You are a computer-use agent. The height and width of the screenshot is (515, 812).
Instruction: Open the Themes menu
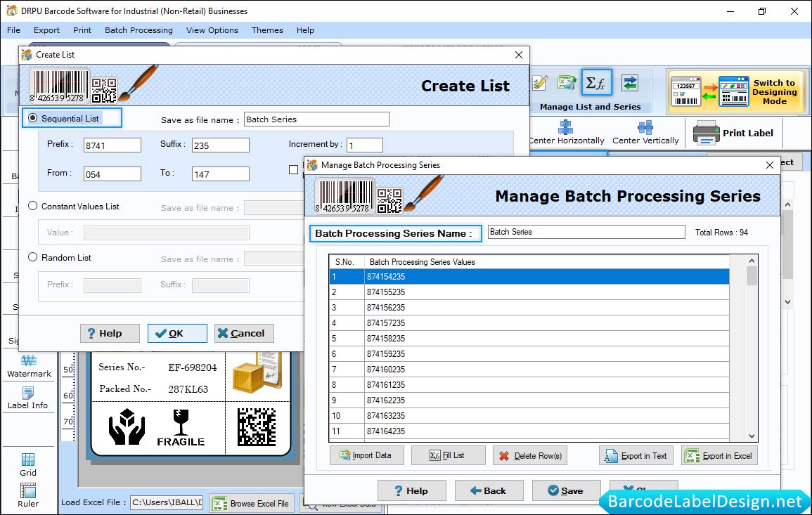point(267,30)
